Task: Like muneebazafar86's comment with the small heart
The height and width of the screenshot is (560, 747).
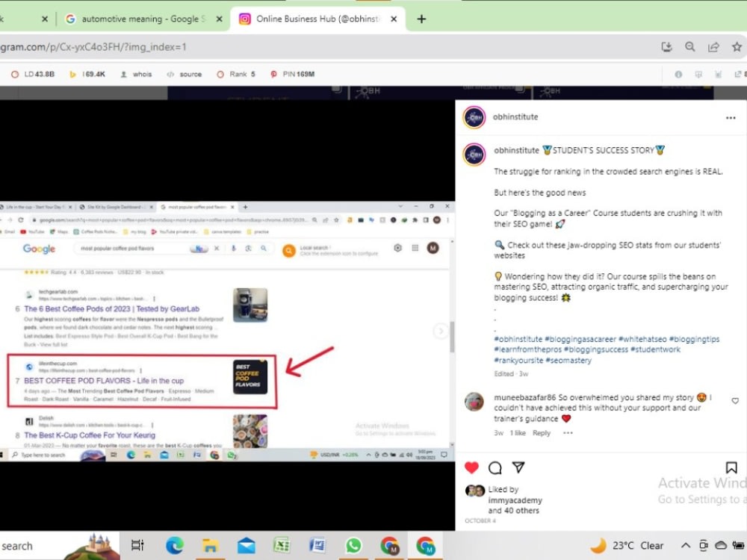Action: 735,401
